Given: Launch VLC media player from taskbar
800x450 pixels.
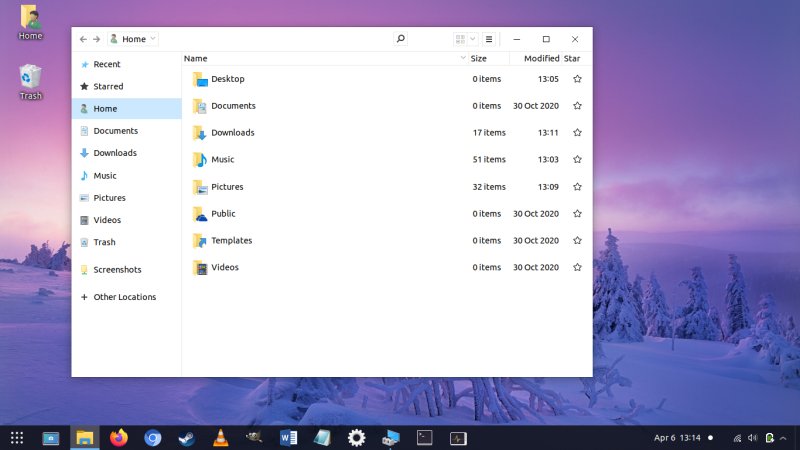Looking at the screenshot, I should 220,438.
